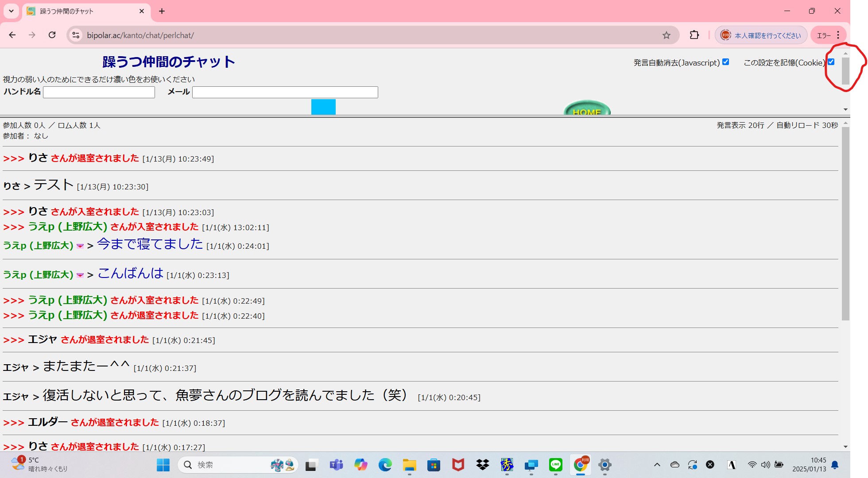
Task: Bookmark this page with star icon
Action: click(666, 35)
